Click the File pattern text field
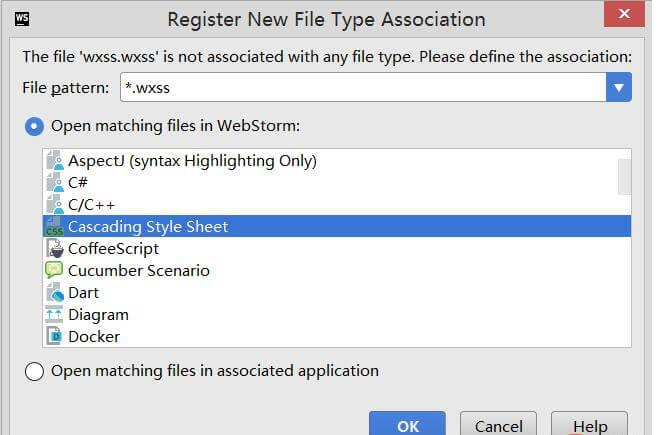Viewport: 667px width, 435px height. click(x=363, y=87)
